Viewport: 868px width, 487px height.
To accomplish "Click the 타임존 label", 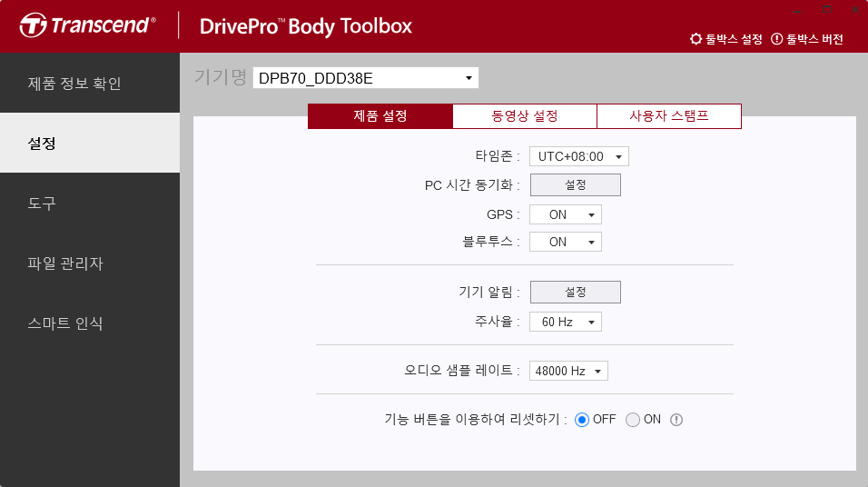I will click(498, 156).
